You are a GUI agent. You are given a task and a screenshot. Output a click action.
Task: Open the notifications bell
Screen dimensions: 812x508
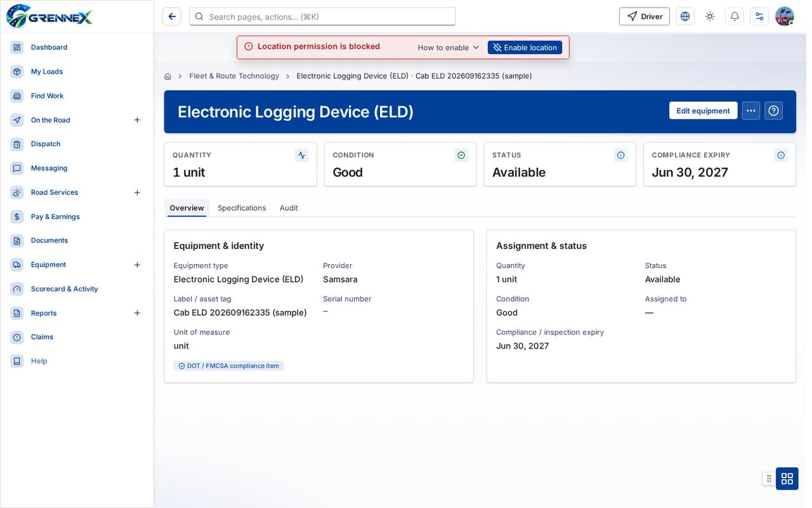(735, 17)
